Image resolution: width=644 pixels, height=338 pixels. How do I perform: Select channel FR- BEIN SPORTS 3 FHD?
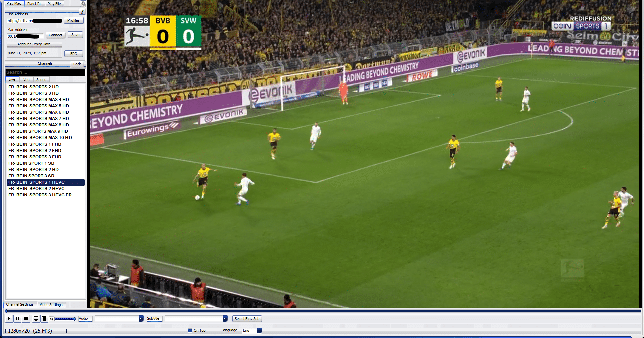(46, 157)
